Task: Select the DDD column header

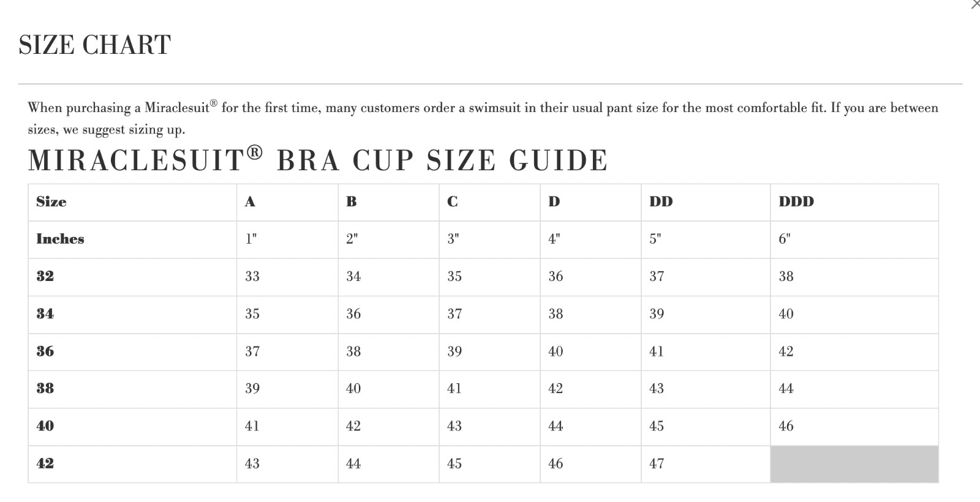Action: point(796,202)
